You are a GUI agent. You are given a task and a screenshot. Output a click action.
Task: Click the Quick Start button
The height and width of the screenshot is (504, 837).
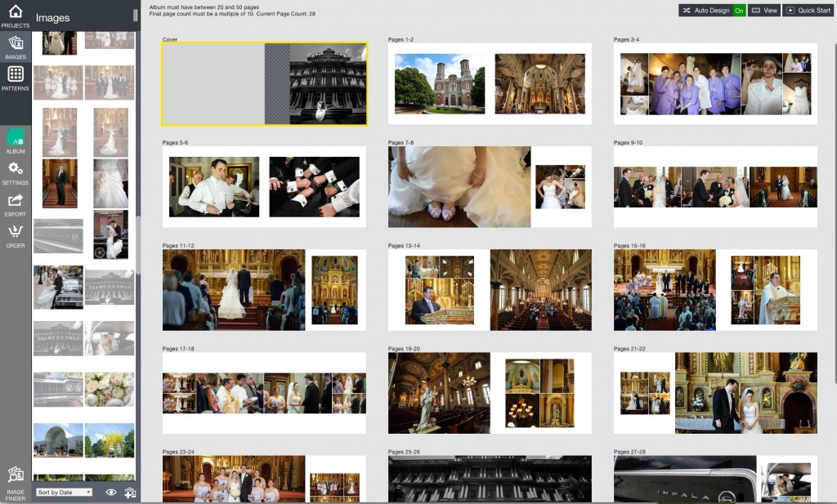coord(808,11)
